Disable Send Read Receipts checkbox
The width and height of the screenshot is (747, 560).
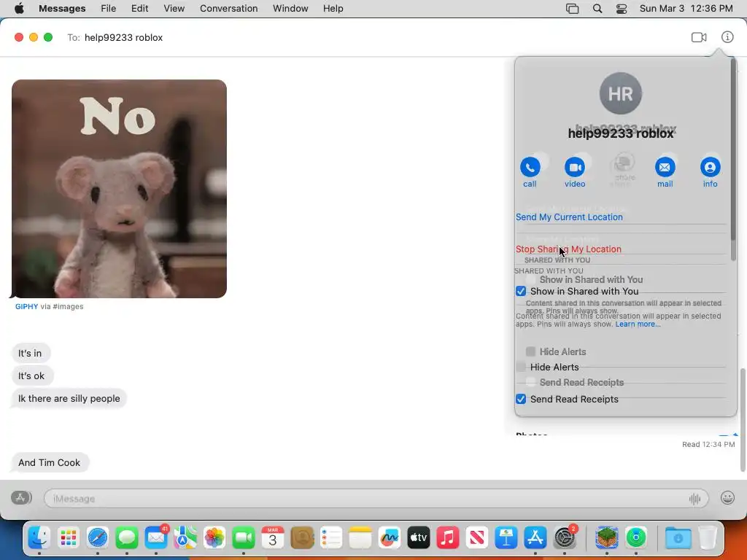pos(521,399)
